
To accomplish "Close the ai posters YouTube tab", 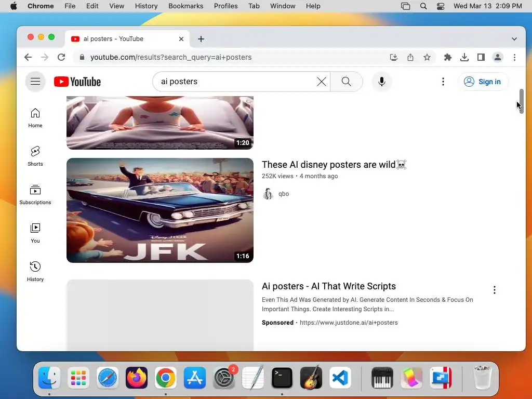I will pos(181,39).
